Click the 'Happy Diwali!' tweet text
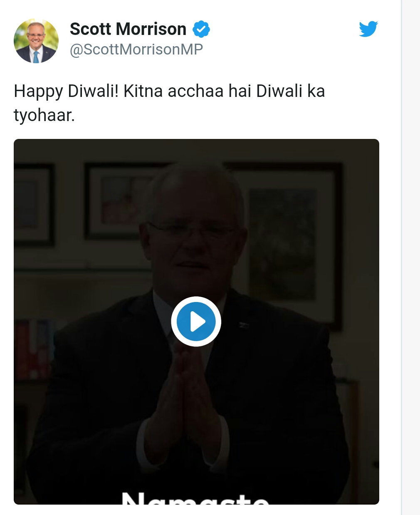This screenshot has width=420, height=515. [x=66, y=91]
